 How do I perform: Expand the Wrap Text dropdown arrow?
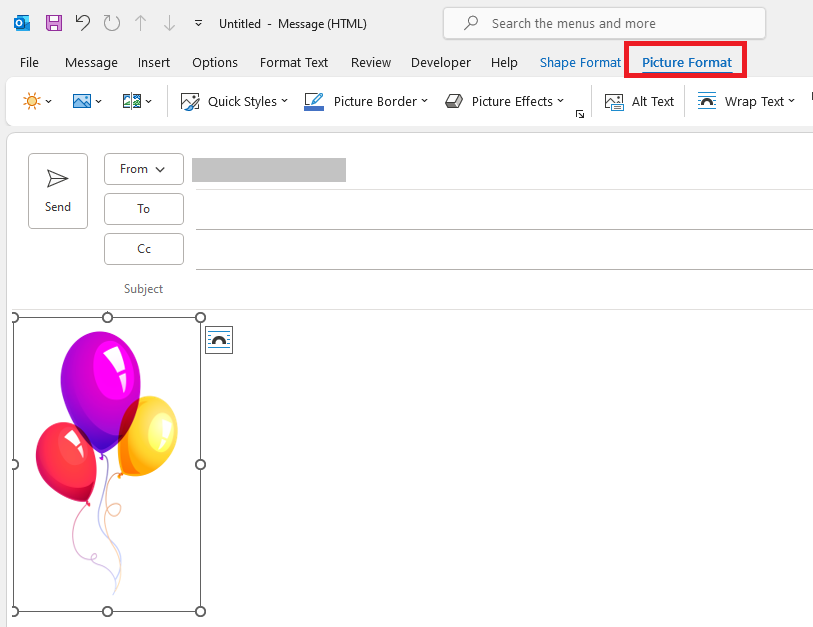click(791, 101)
